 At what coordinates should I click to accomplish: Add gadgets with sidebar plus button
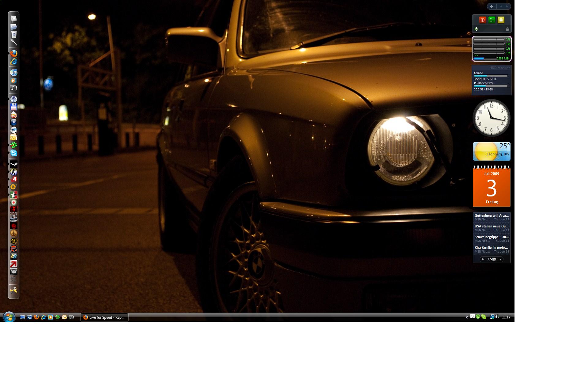(491, 6)
